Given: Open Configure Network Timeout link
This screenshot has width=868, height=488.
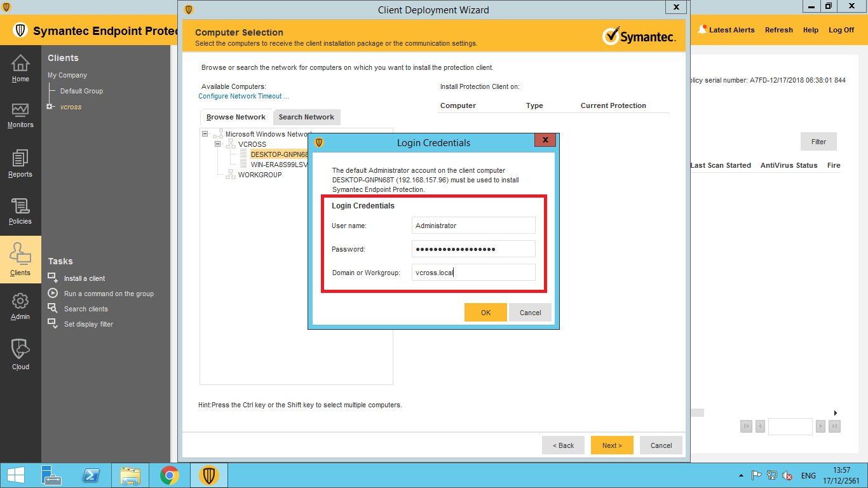Looking at the screenshot, I should point(243,97).
